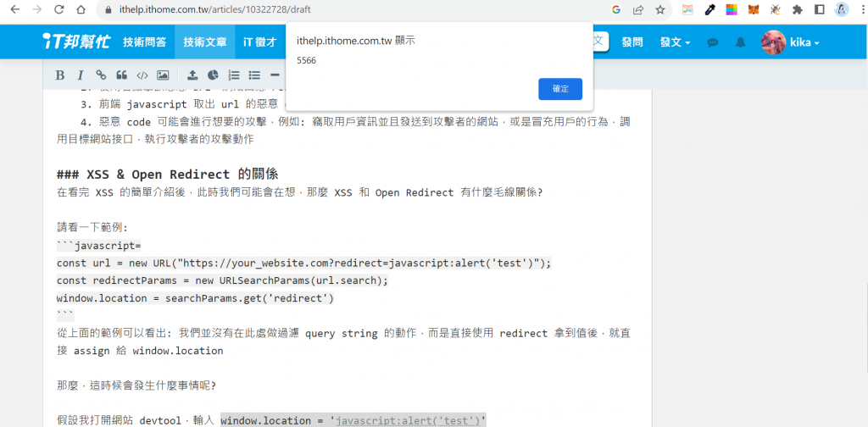
Task: Reload the page in the browser
Action: tap(59, 9)
